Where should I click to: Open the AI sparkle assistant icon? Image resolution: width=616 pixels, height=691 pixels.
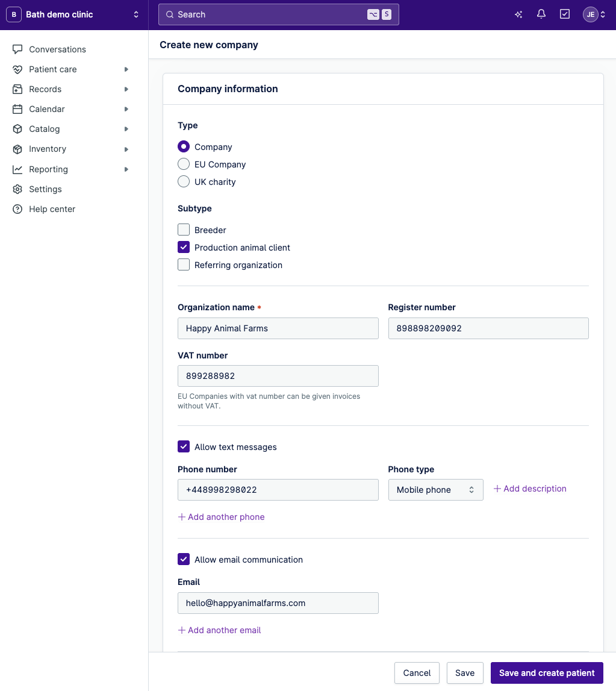click(x=518, y=14)
